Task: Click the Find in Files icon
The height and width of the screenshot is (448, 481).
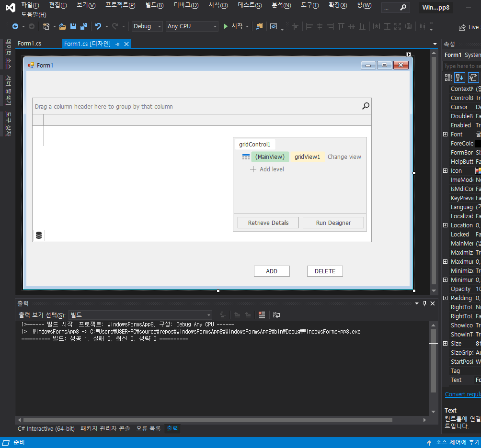Action: pyautogui.click(x=259, y=26)
